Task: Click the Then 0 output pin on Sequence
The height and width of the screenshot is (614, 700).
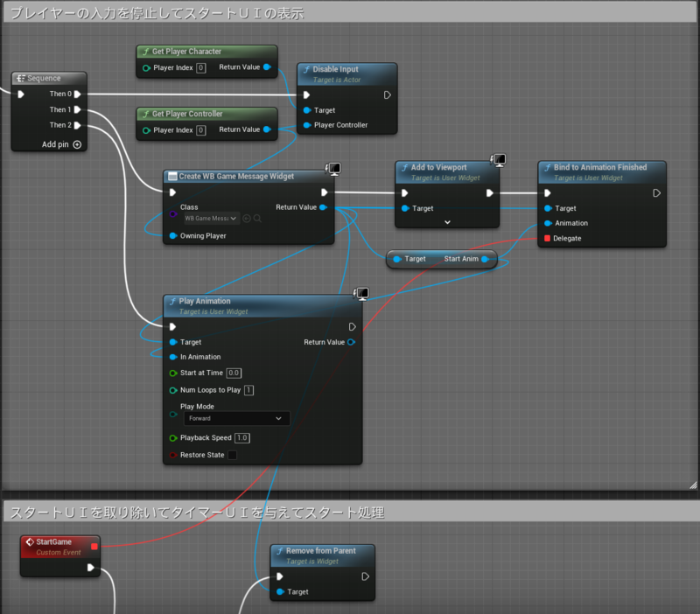Action: click(x=77, y=94)
